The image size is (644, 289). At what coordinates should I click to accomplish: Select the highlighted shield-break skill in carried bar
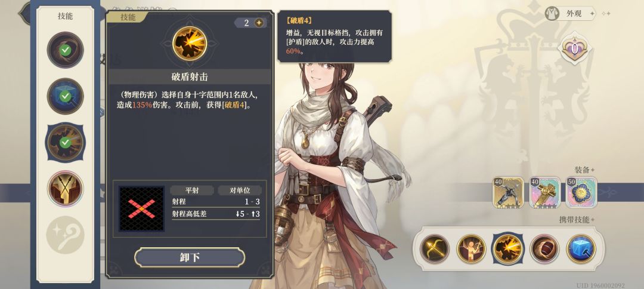pyautogui.click(x=508, y=249)
